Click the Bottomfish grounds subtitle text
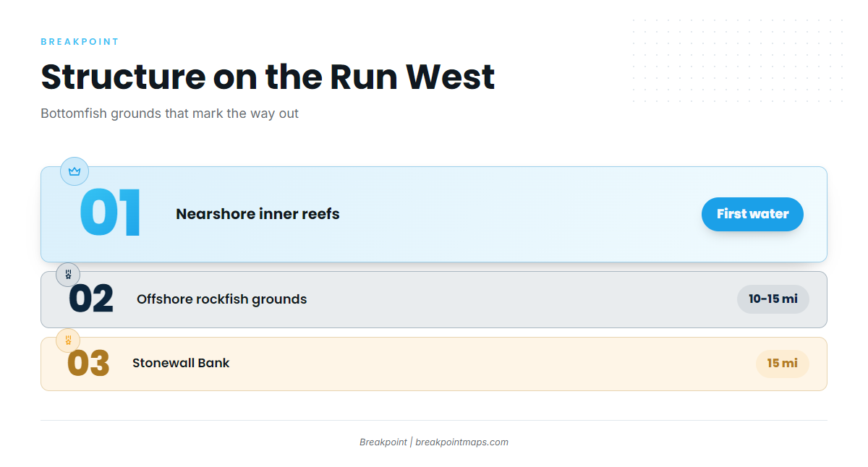Screen dimensions: 868x467 (x=170, y=113)
